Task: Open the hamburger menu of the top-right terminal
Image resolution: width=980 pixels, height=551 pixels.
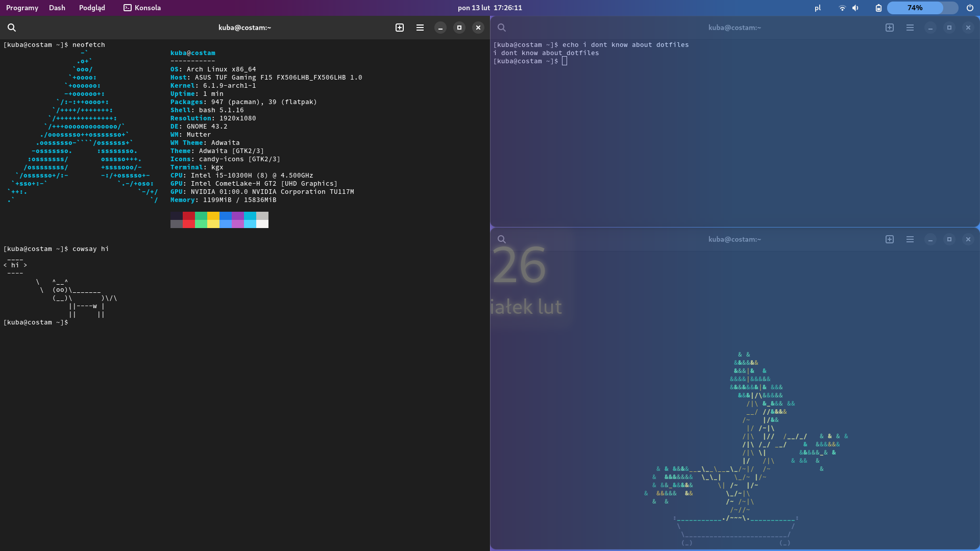Action: click(910, 28)
